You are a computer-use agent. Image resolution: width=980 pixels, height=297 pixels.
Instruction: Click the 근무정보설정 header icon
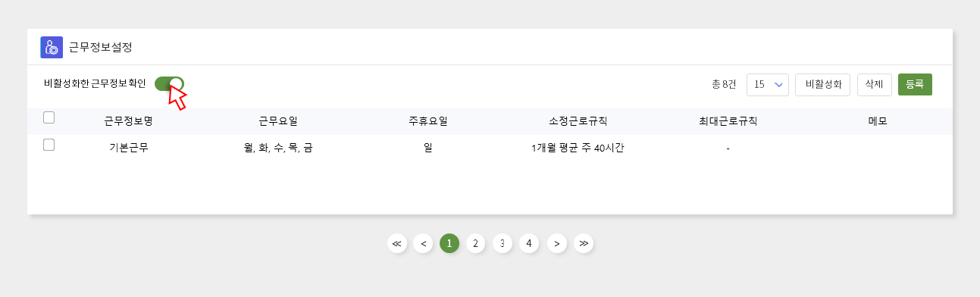tap(52, 47)
